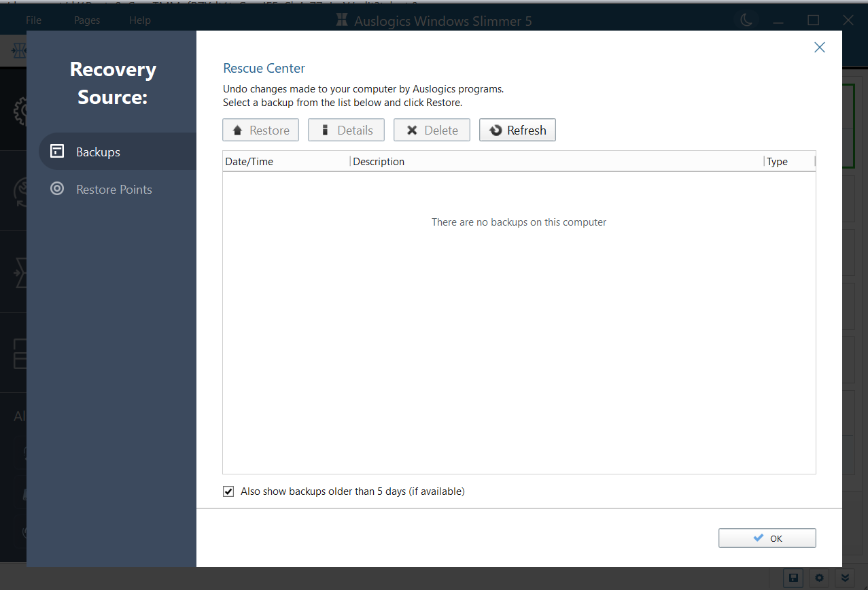Maximize the Windows Slimmer main window

click(814, 20)
